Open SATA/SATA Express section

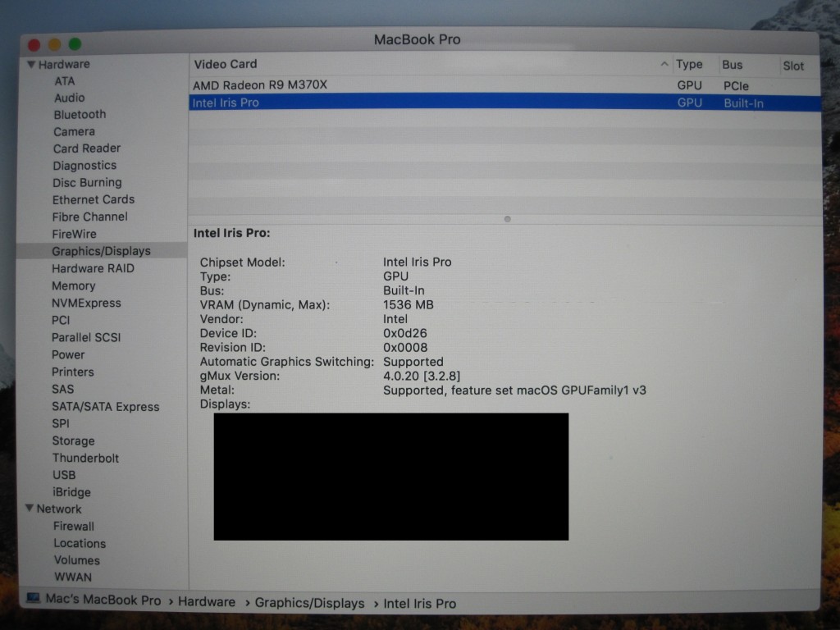(106, 407)
